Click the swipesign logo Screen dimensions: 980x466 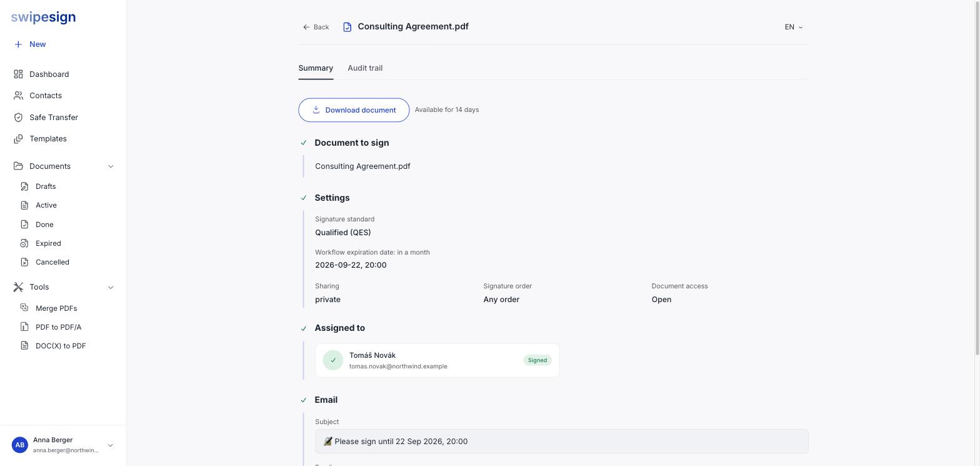click(43, 18)
